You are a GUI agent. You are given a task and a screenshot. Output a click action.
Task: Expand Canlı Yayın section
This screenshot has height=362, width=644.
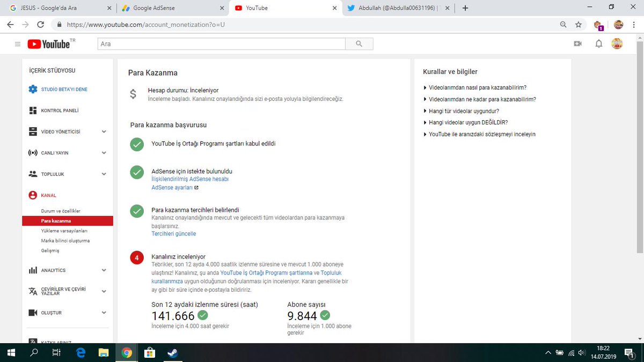point(104,153)
